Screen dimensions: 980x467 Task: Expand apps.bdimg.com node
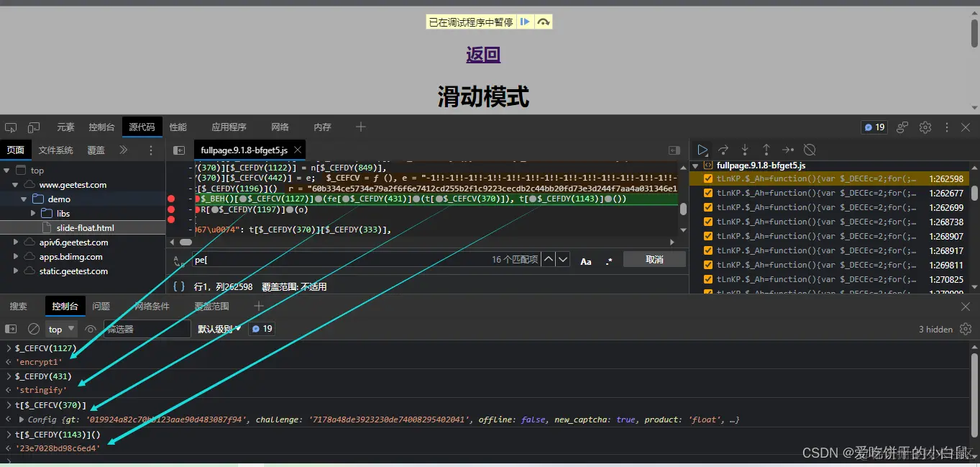16,257
